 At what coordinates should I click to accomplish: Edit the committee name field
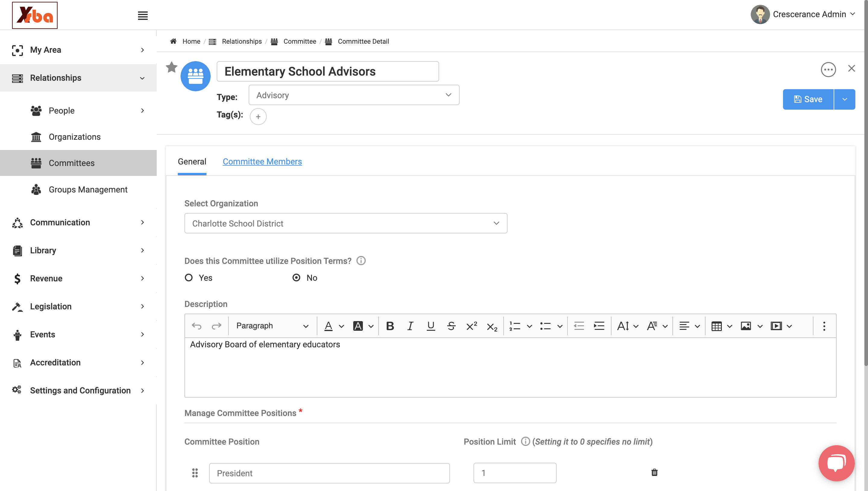(328, 71)
